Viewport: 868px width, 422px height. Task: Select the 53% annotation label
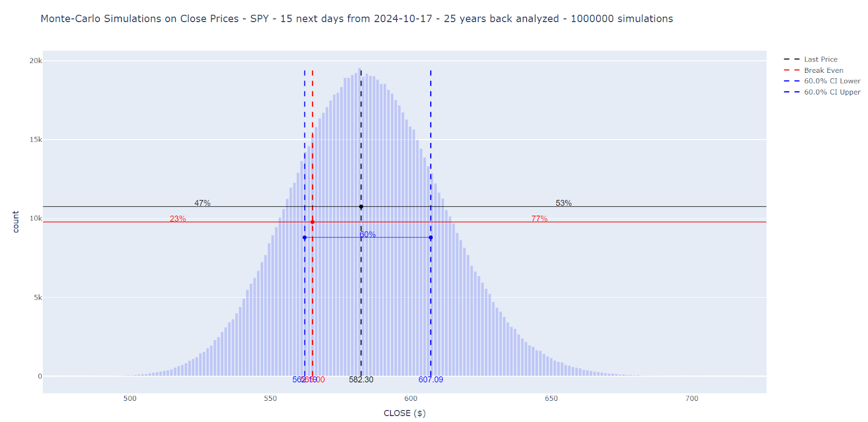point(564,203)
